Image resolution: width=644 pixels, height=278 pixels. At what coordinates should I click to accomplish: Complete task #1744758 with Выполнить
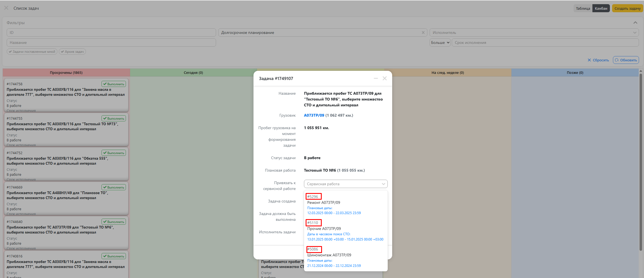coord(114,84)
